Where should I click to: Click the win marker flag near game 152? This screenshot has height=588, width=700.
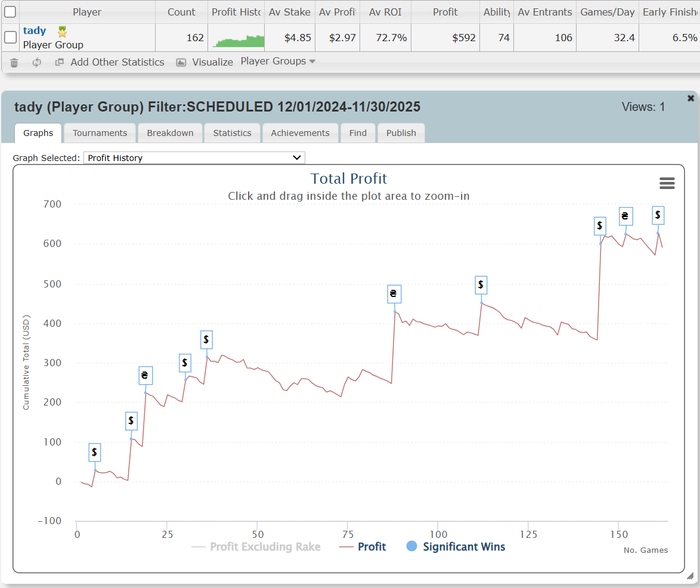[625, 217]
